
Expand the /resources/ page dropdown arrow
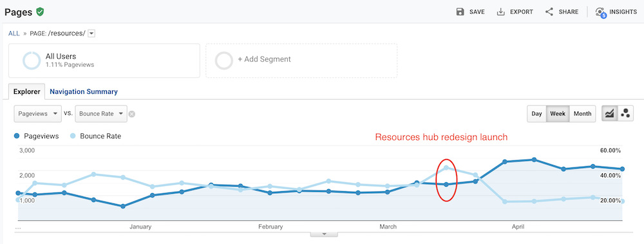(x=91, y=33)
